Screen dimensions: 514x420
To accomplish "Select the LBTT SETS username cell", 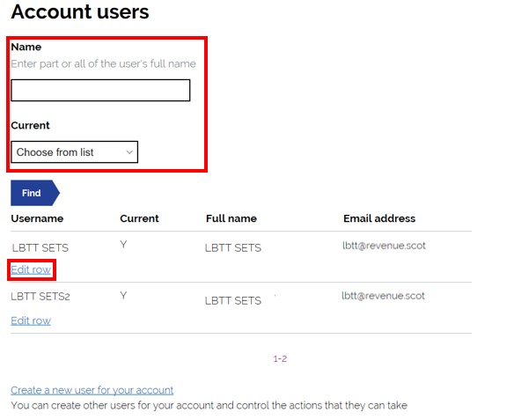I will (x=40, y=248).
